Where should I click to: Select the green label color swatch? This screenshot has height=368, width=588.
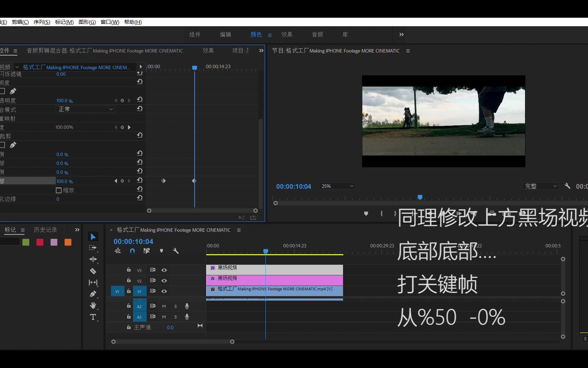[26, 242]
